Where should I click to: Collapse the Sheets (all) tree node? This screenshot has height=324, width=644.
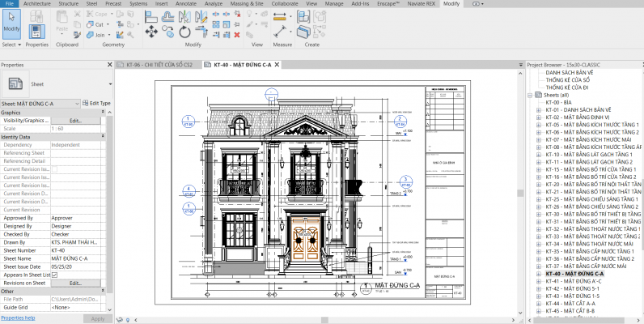(529, 95)
